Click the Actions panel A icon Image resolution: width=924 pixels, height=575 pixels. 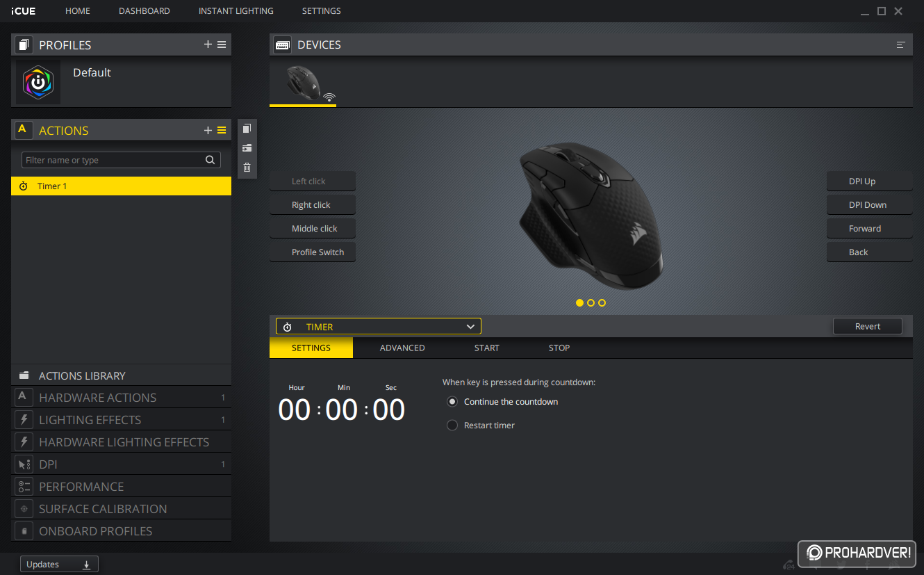24,130
